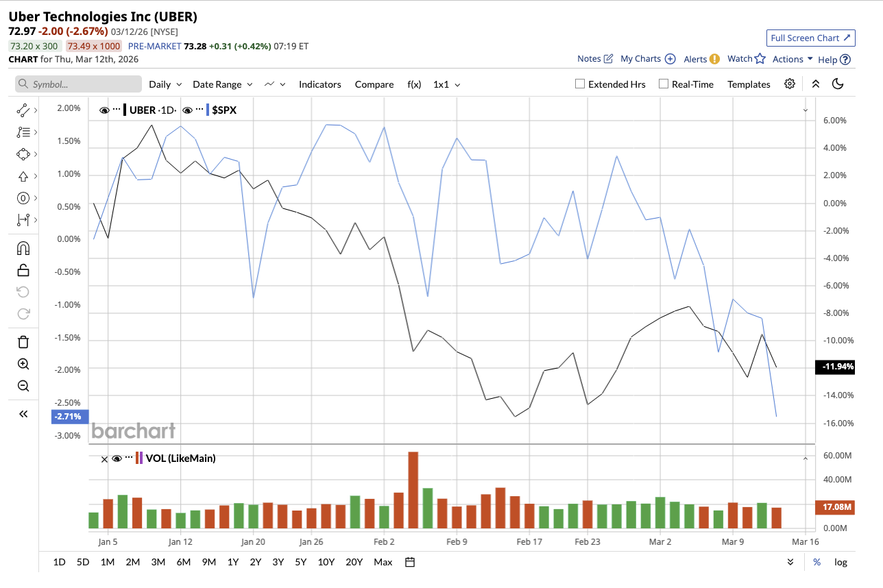This screenshot has width=883, height=588.
Task: Open the more options dots beside UBER
Action: tap(117, 110)
